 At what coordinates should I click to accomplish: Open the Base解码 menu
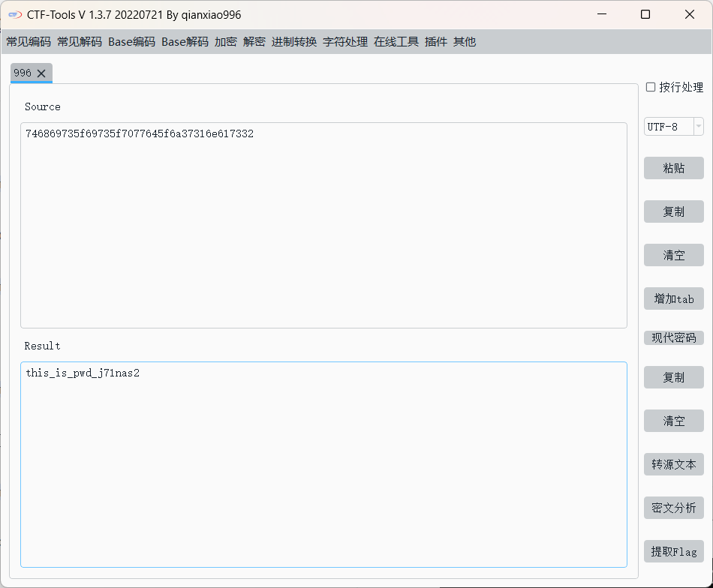(185, 42)
